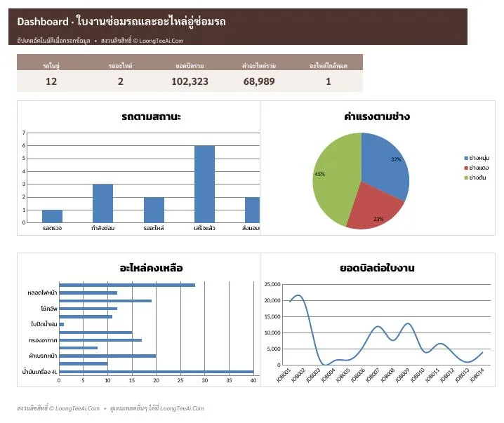
Task: Click the footer text ดูเทมเพลตอื่นๆ ได้ที่ LoongTeeAi.Com
Action: (157, 408)
